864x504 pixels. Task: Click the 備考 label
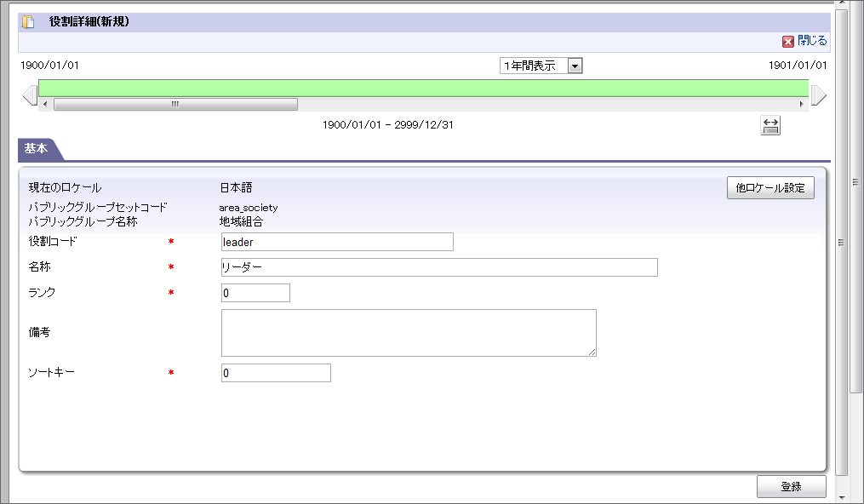click(39, 332)
